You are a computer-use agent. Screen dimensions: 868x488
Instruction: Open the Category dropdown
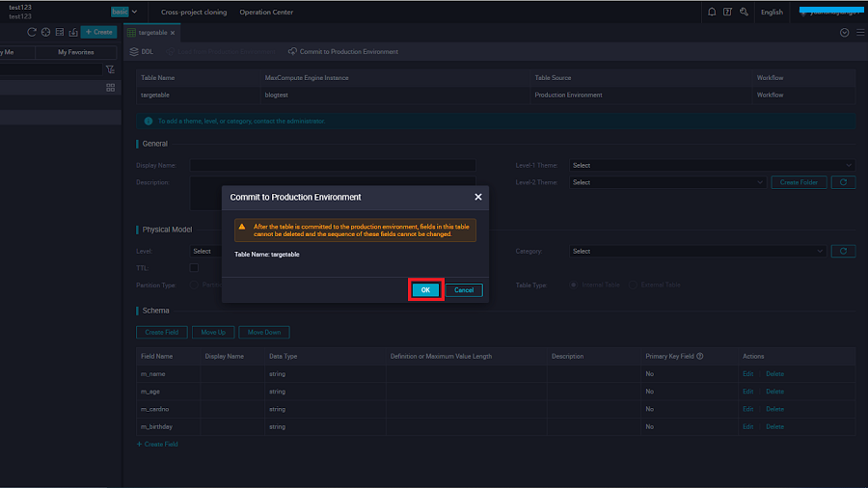click(x=697, y=251)
